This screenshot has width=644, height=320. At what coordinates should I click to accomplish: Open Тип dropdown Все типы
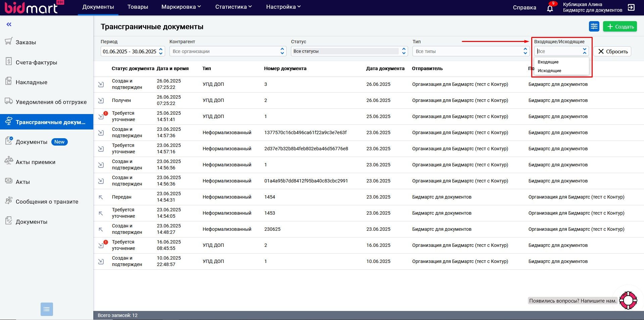(471, 51)
